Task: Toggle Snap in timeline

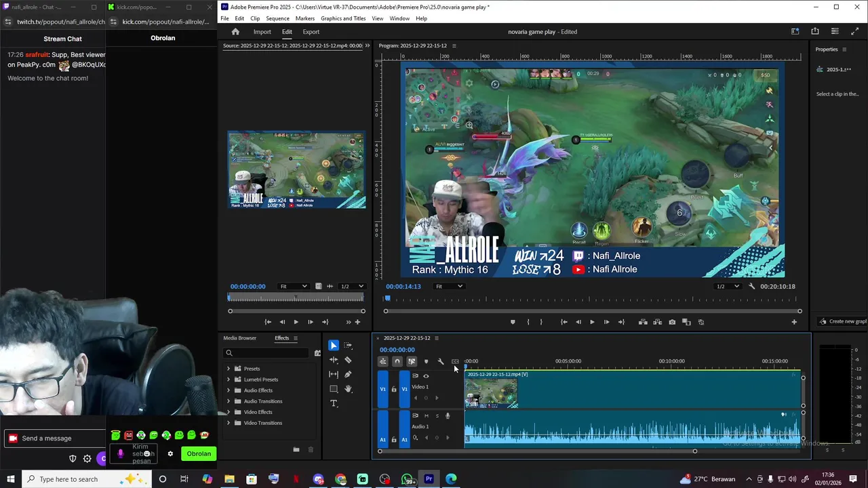Action: tap(397, 361)
